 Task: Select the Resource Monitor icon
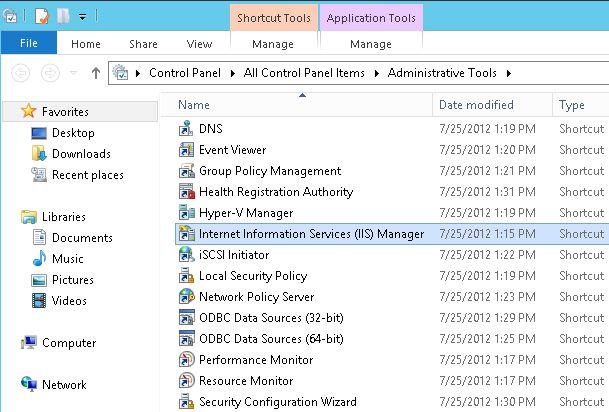click(x=186, y=380)
